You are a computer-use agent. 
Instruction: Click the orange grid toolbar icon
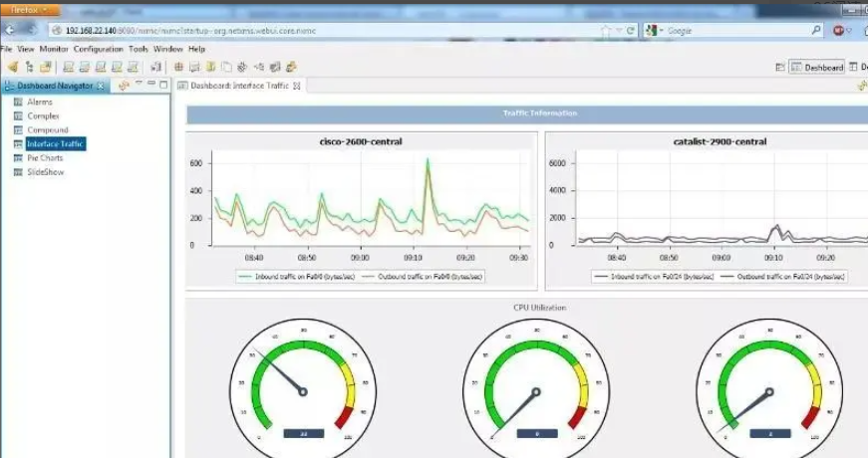tap(178, 67)
